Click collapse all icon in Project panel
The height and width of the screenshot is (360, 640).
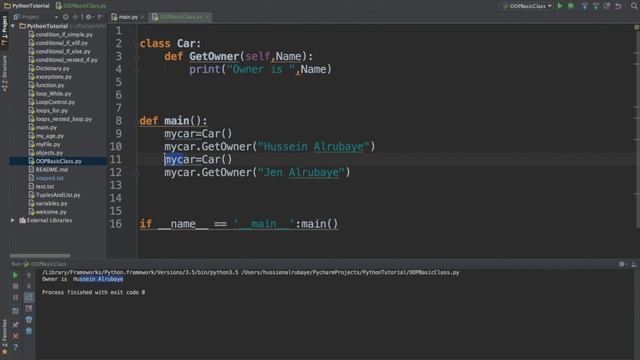pyautogui.click(x=76, y=17)
